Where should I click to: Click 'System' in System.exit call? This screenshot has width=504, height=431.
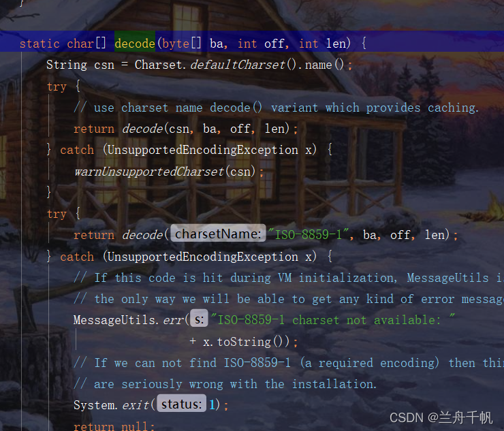pos(95,405)
